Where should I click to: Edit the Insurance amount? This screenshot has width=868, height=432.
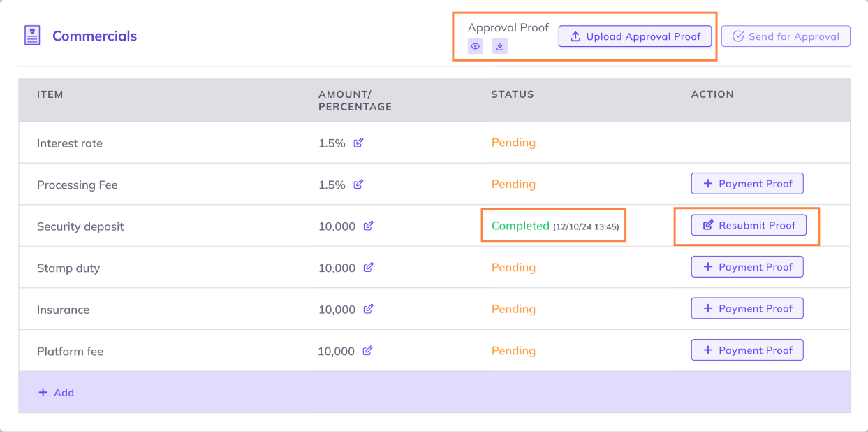tap(368, 309)
